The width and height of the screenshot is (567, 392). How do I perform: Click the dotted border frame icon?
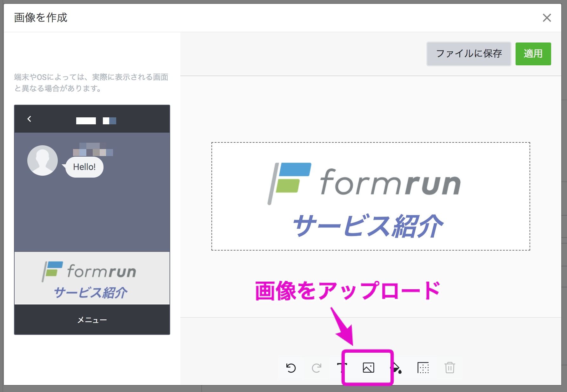pyautogui.click(x=423, y=368)
